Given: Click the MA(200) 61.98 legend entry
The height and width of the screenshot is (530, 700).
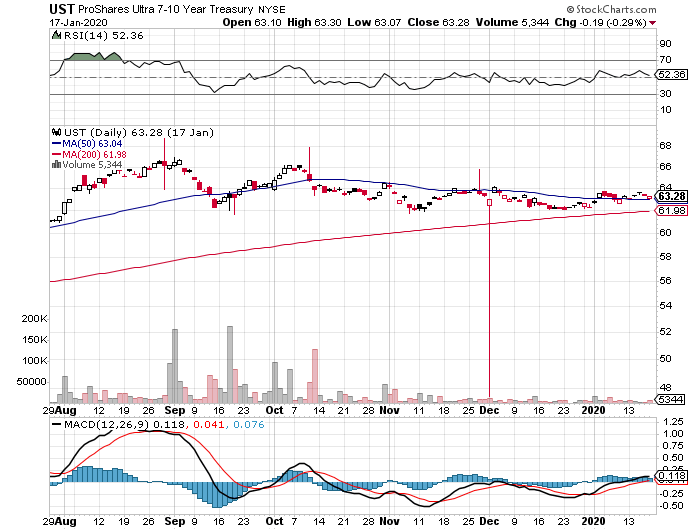Looking at the screenshot, I should (94, 154).
